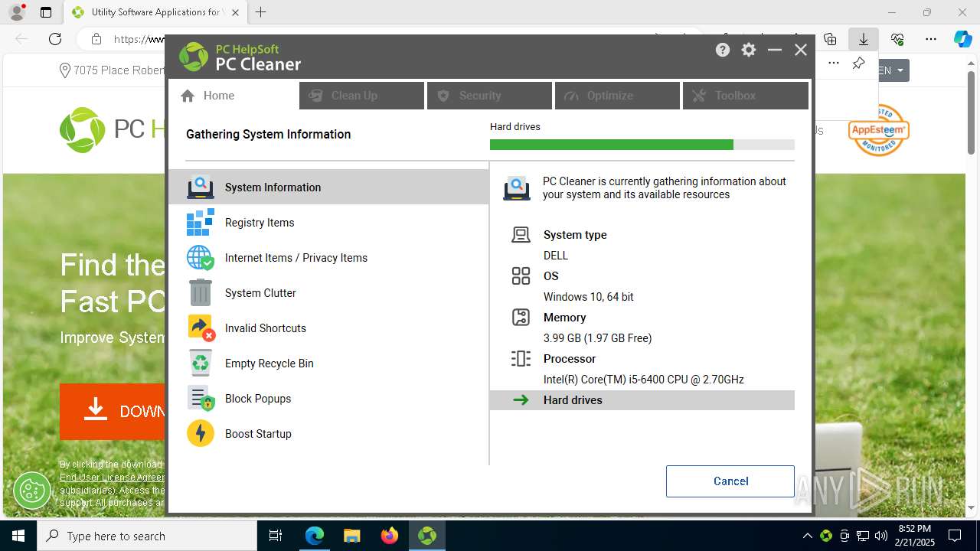Select the Boost Startup label
The image size is (980, 551).
[258, 434]
